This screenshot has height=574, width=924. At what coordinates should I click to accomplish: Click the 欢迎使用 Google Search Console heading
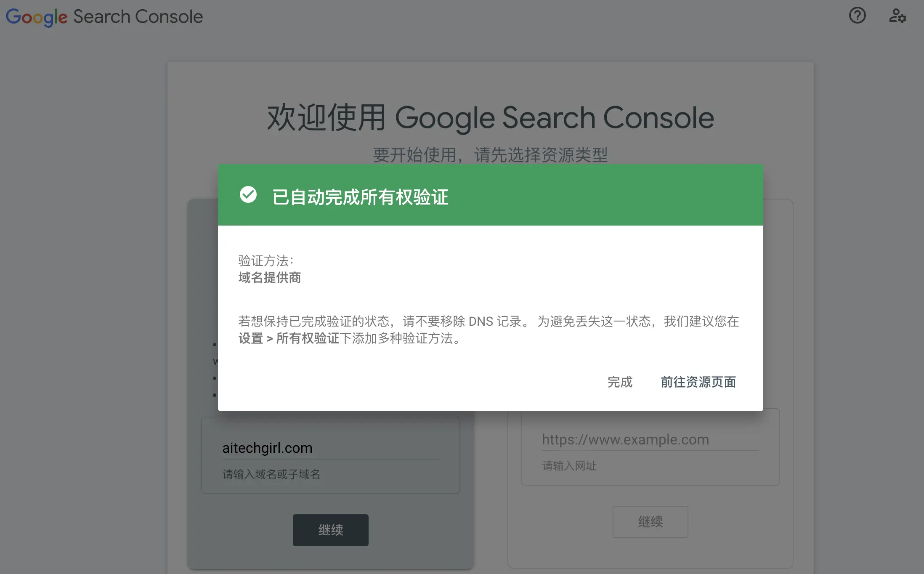point(490,118)
